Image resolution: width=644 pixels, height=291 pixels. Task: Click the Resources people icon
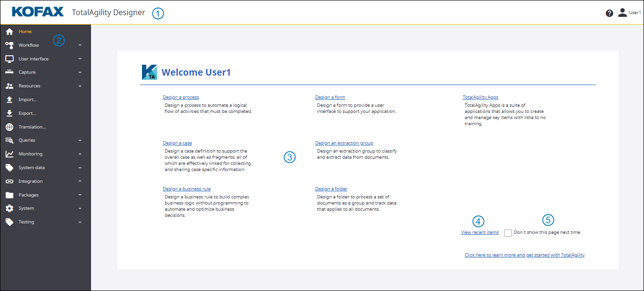click(x=9, y=86)
